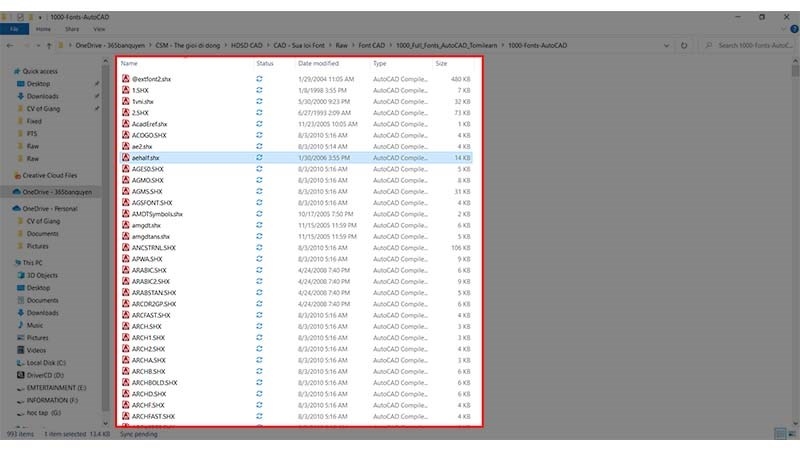Select the ACOGO.SHX font file icon
The height and width of the screenshot is (450, 800).
[126, 135]
